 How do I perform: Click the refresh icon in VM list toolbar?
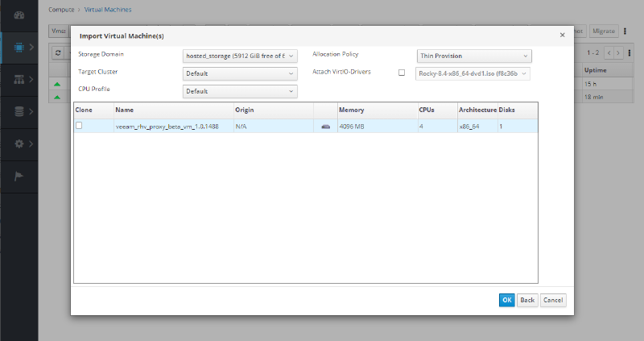[x=58, y=53]
